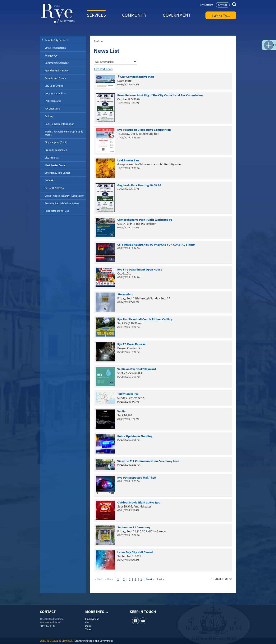Viewport: 276px width, 644px height.
Task: Open Labor Day City Hall Closed article
Action: (135, 552)
